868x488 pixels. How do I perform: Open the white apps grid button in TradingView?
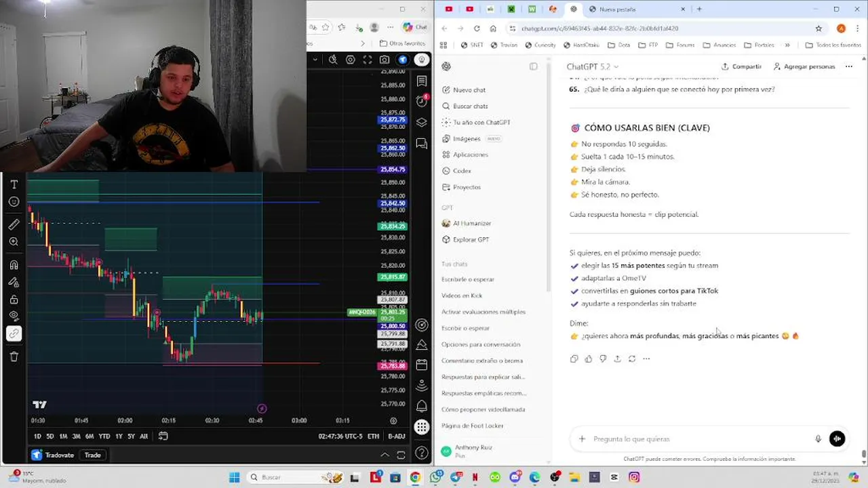pyautogui.click(x=422, y=427)
